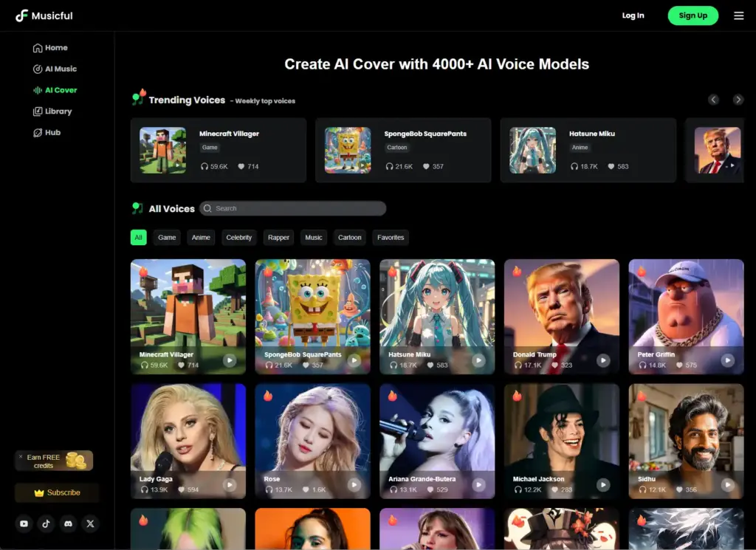Click Anime tag under Hatsune Miku

(580, 148)
